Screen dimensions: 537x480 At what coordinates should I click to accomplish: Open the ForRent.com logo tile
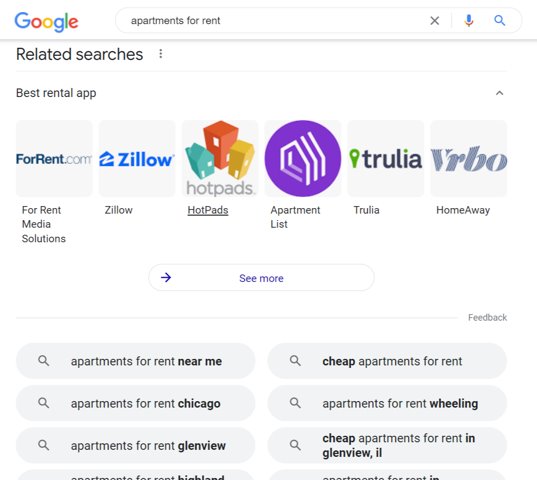coord(54,159)
